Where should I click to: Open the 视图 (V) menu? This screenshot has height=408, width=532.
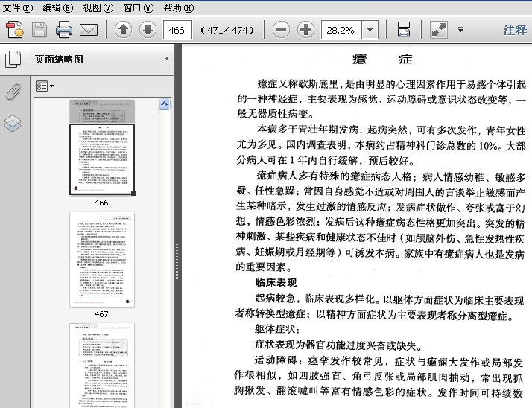[98, 7]
